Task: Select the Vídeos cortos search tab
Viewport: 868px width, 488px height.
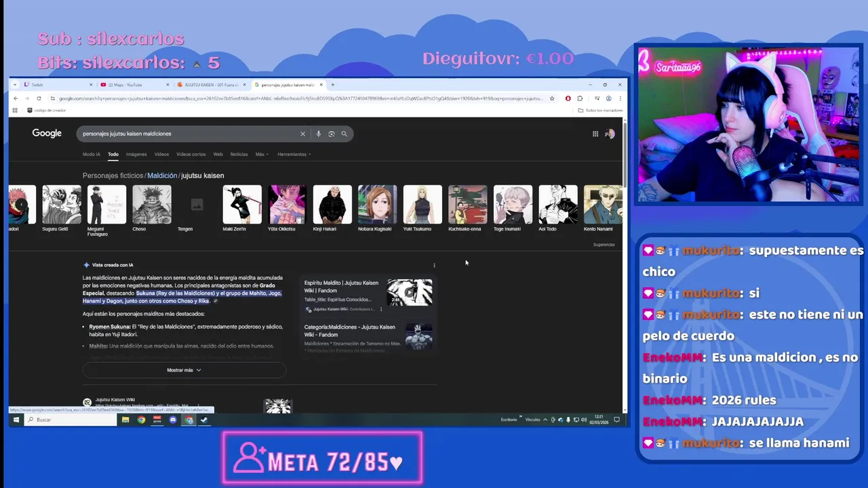Action: (191, 155)
